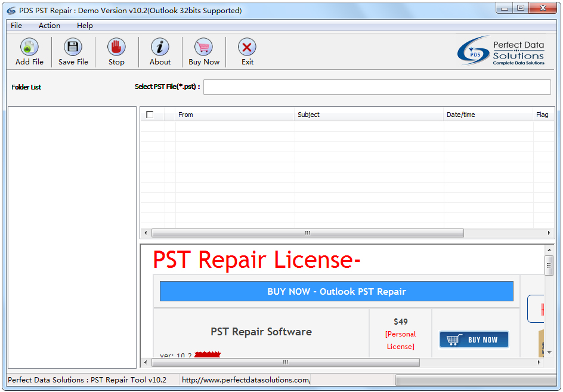The height and width of the screenshot is (392, 563).
Task: Click the Add File toolbar icon
Action: pos(29,47)
